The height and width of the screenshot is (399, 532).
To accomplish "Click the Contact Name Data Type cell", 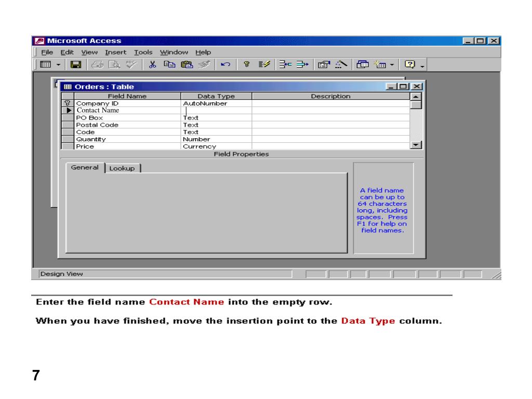I will click(x=216, y=110).
